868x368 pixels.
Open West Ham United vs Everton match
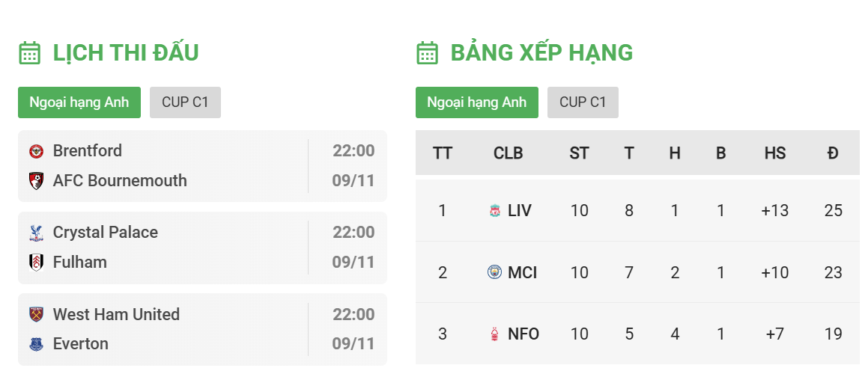203,329
